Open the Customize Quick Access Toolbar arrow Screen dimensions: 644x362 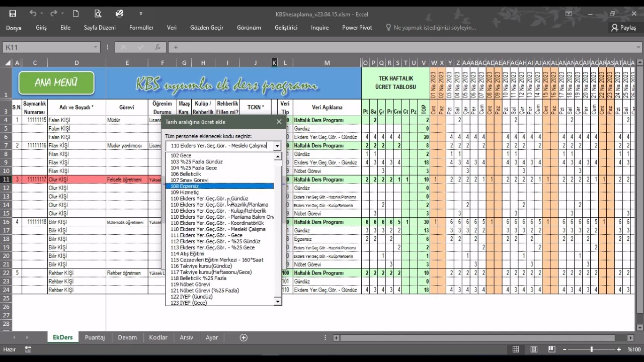pos(140,14)
